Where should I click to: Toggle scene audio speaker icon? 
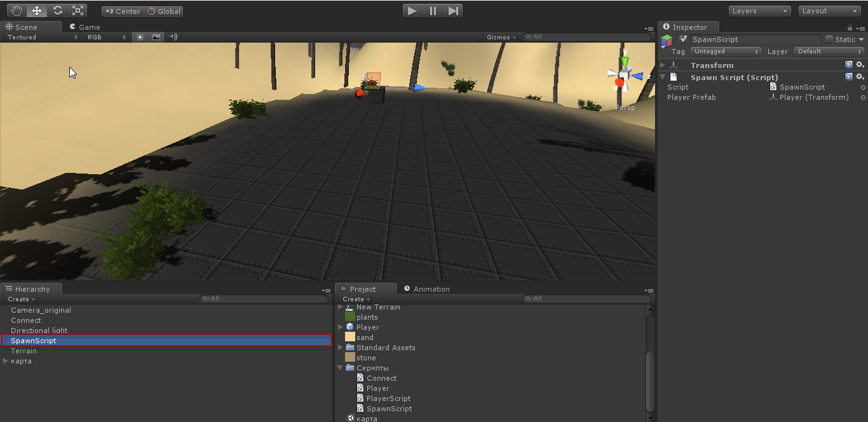coord(173,37)
